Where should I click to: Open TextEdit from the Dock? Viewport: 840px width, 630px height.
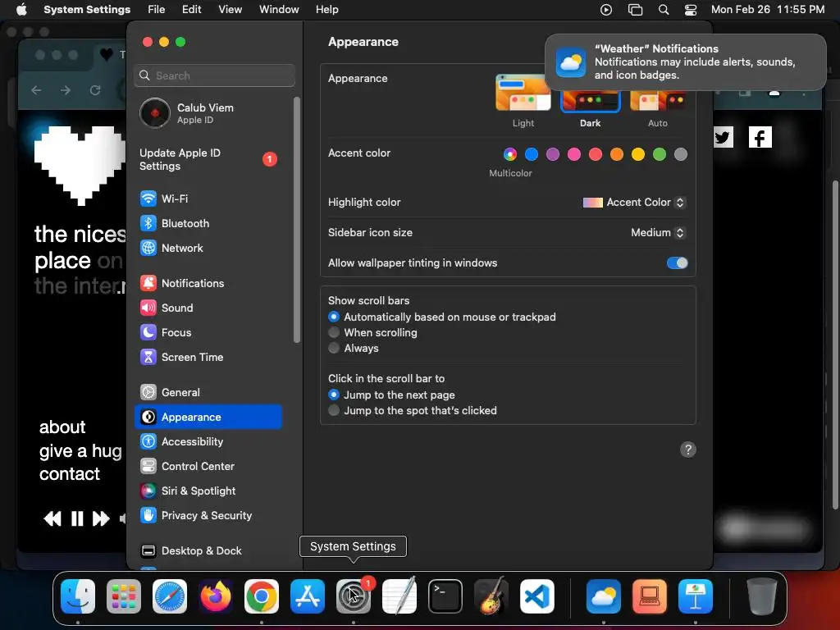[x=399, y=596]
